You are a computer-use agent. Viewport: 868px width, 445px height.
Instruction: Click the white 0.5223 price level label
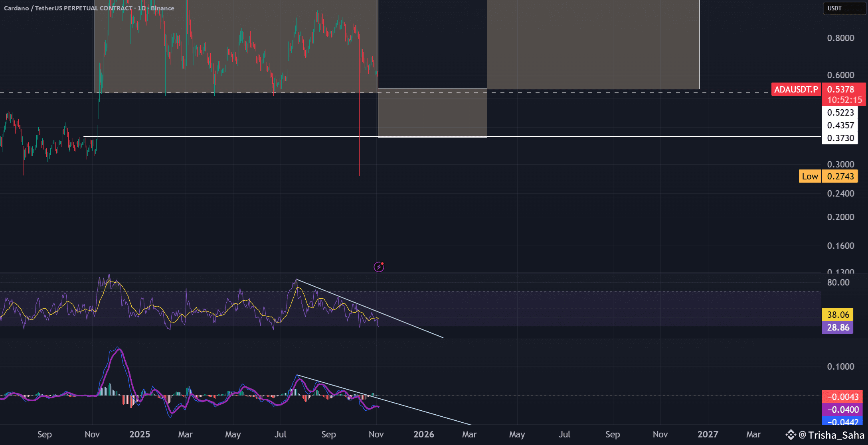tap(840, 112)
